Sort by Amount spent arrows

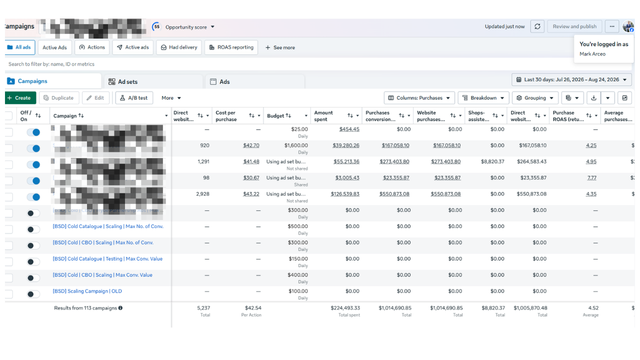click(x=350, y=116)
